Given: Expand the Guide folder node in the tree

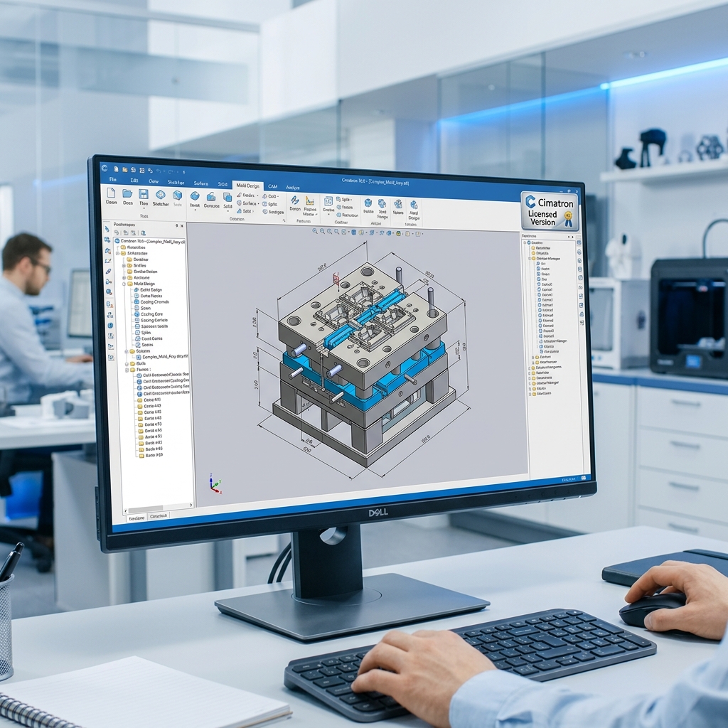Looking at the screenshot, I should tap(127, 364).
